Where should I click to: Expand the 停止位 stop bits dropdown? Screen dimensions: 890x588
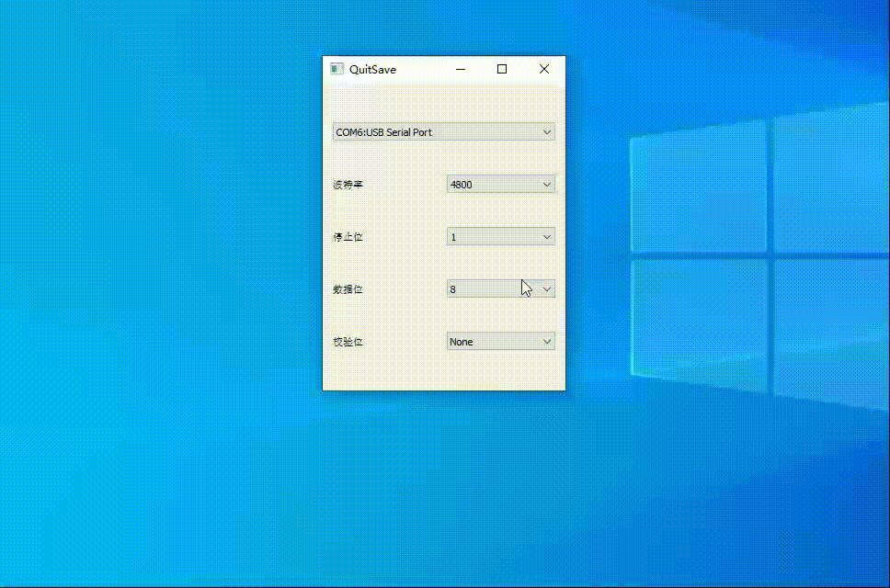coord(500,237)
